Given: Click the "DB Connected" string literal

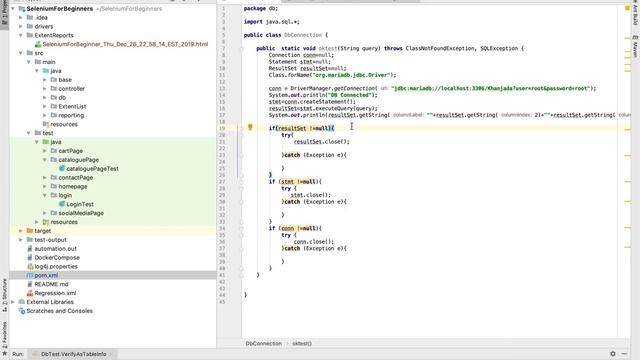Looking at the screenshot, I should pos(350,95).
